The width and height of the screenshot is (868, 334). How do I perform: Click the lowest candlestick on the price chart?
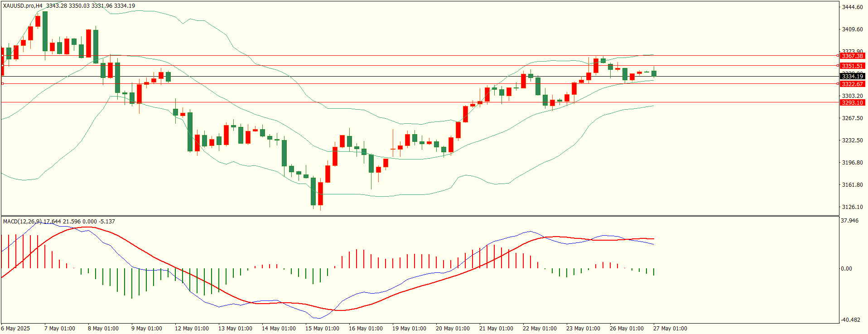320,194
